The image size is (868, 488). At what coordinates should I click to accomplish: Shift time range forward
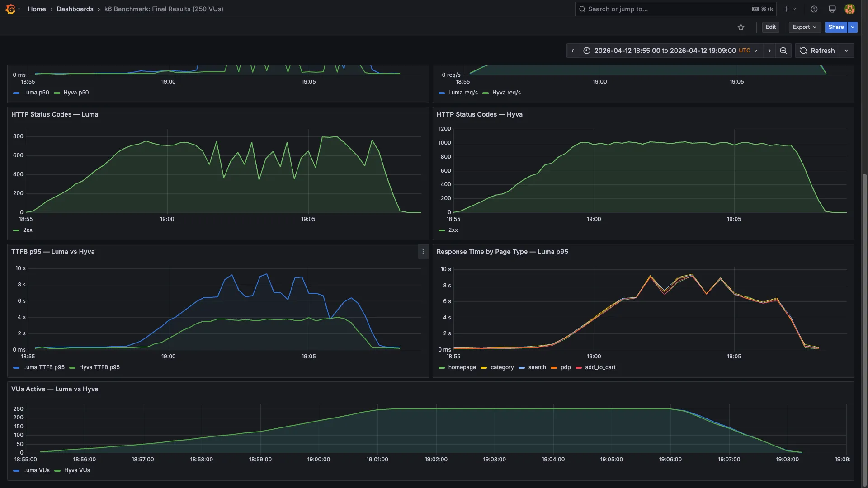point(769,51)
